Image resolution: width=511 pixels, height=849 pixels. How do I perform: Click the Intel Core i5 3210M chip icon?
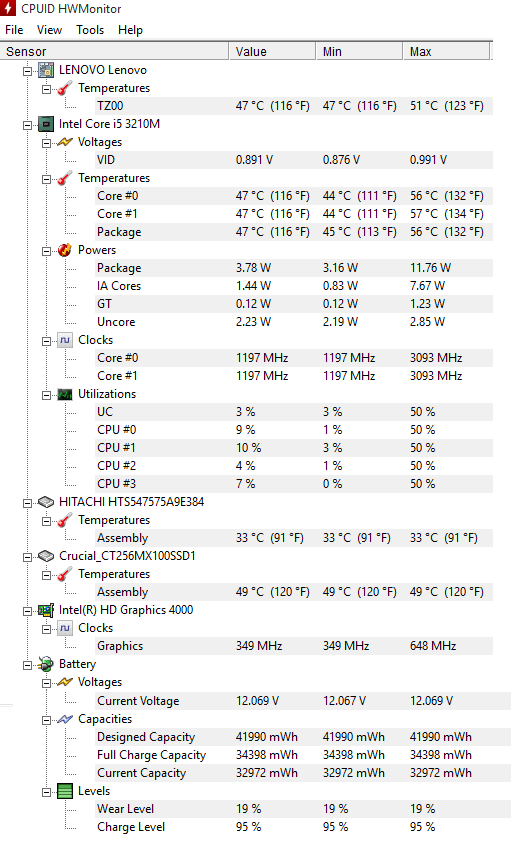pyautogui.click(x=46, y=124)
